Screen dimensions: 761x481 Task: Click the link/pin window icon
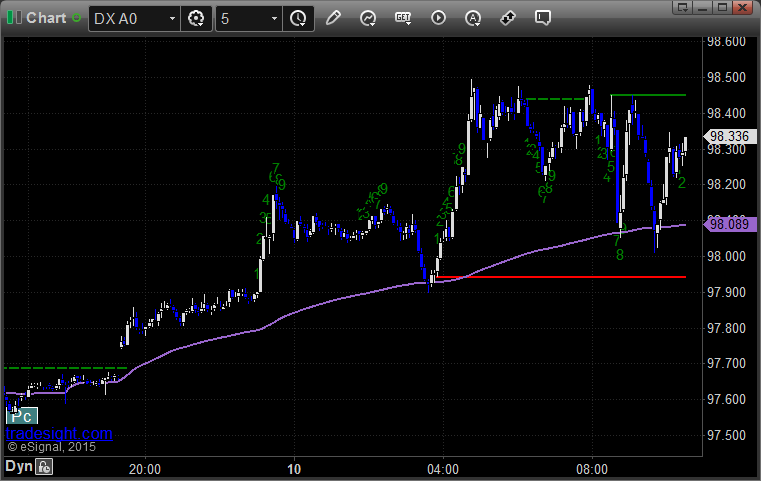click(x=508, y=18)
